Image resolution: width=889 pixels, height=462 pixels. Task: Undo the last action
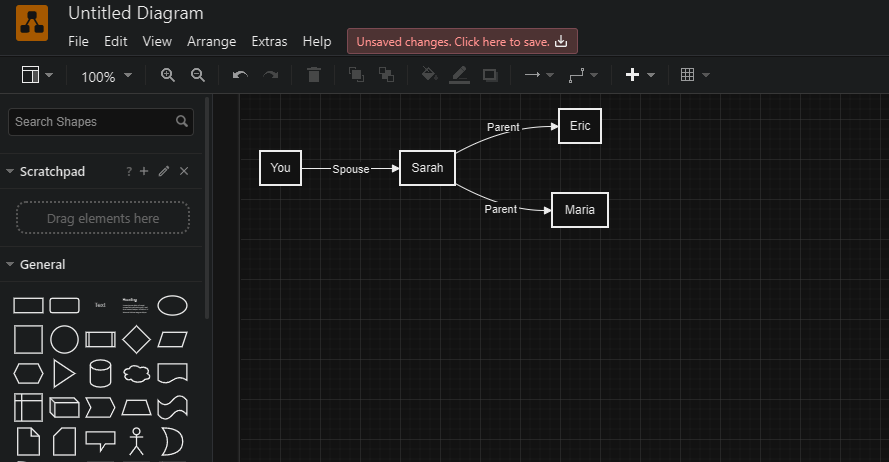coord(240,75)
